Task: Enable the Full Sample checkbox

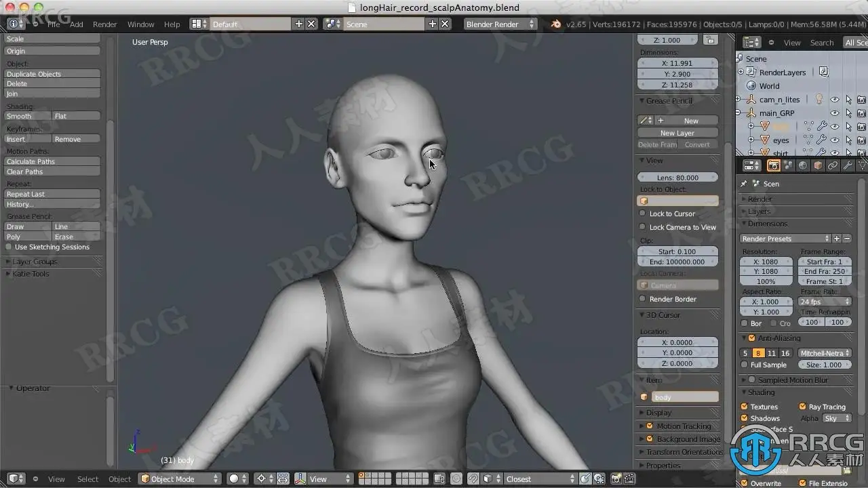Action: tap(745, 365)
